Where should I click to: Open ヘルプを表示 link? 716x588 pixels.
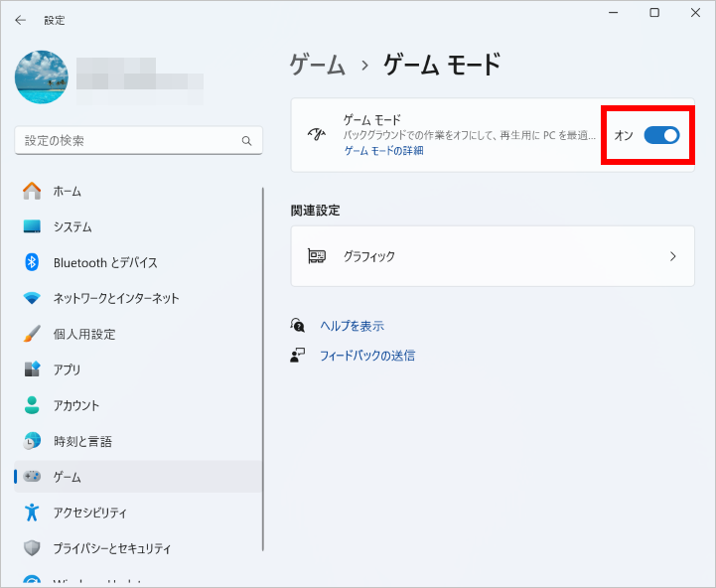tap(352, 326)
